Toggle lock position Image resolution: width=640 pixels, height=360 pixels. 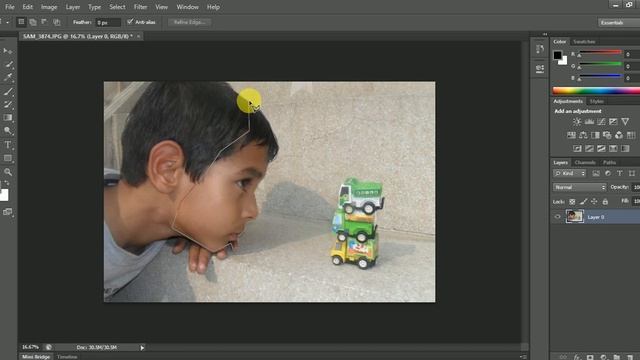click(594, 201)
